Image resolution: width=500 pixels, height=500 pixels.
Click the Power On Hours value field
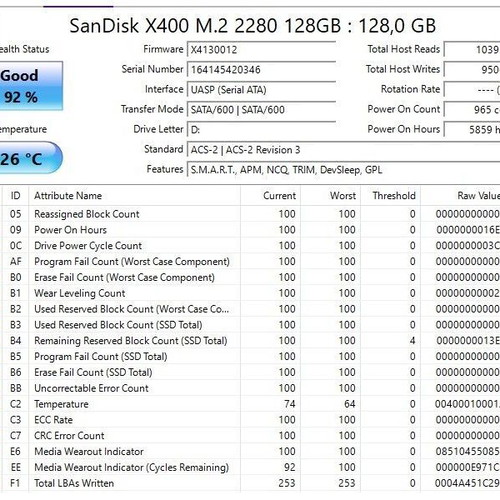[x=472, y=130]
